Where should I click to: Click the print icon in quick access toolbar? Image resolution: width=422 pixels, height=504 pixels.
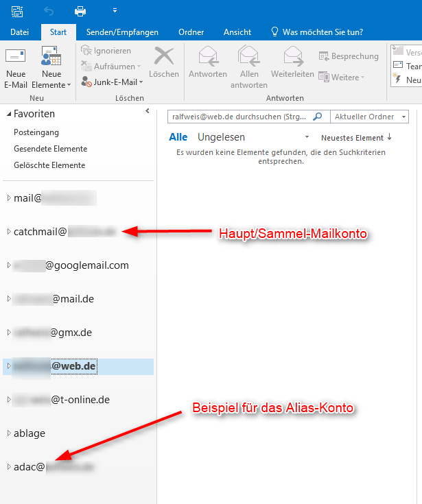[80, 12]
